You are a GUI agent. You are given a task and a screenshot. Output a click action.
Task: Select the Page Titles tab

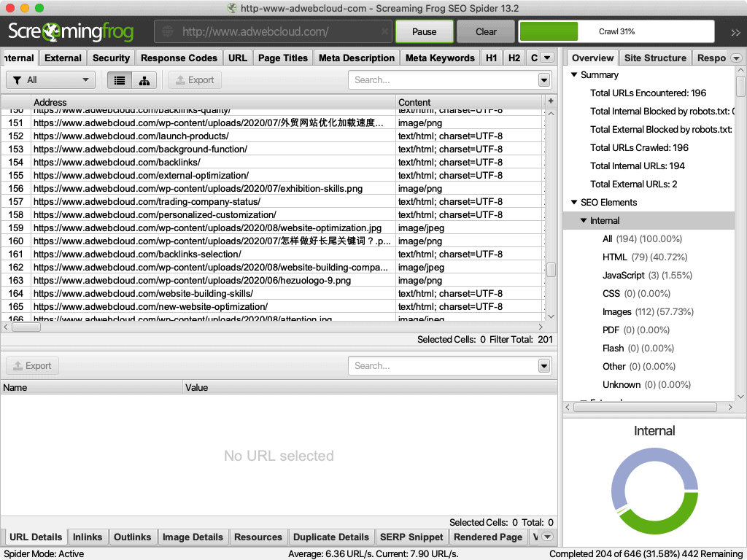283,58
